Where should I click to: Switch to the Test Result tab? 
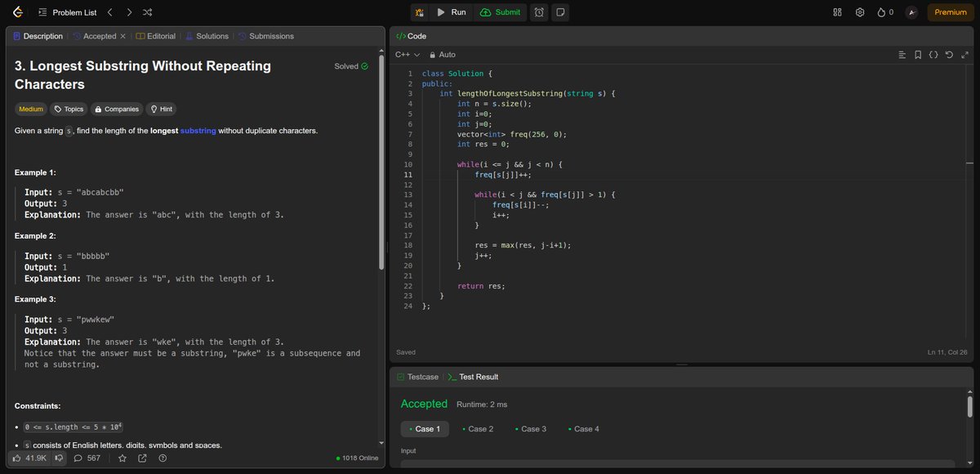(x=473, y=377)
